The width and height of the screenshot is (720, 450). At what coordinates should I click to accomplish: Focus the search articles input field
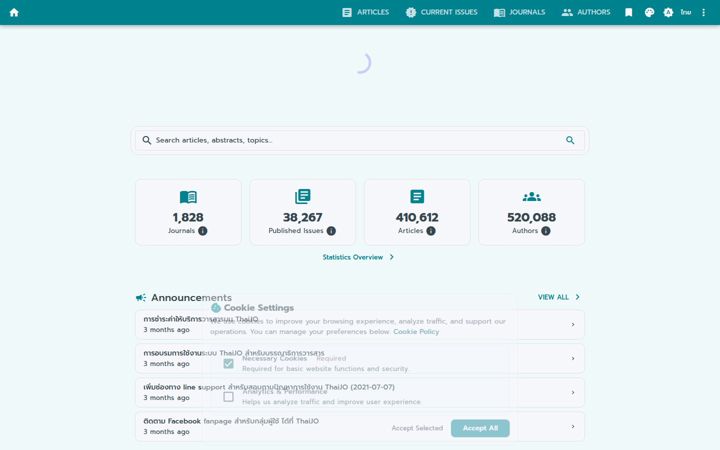tap(360, 140)
